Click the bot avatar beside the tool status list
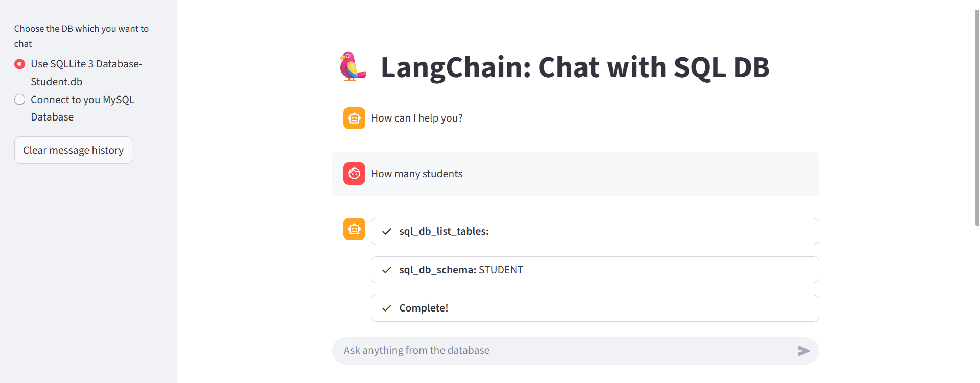Screen dimensions: 980x383 coord(354,229)
